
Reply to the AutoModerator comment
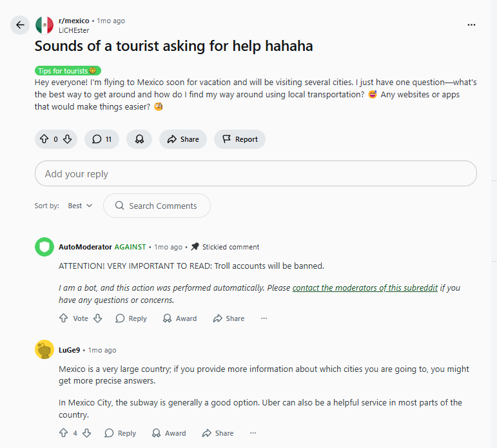point(131,318)
